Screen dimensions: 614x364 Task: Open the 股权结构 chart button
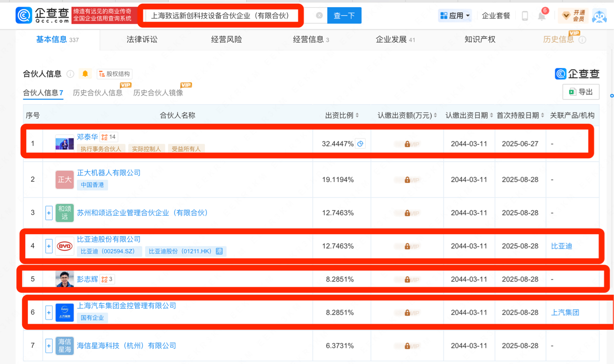(114, 74)
